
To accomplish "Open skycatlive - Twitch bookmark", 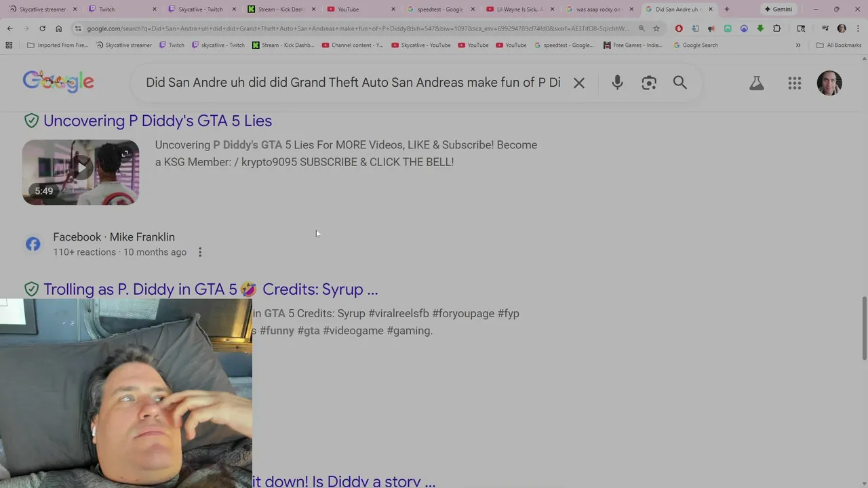I will pos(218,45).
